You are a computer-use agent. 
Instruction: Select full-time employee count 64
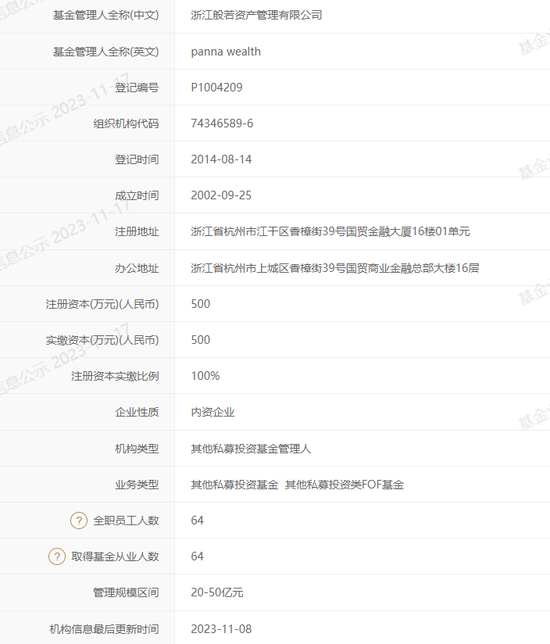(197, 521)
